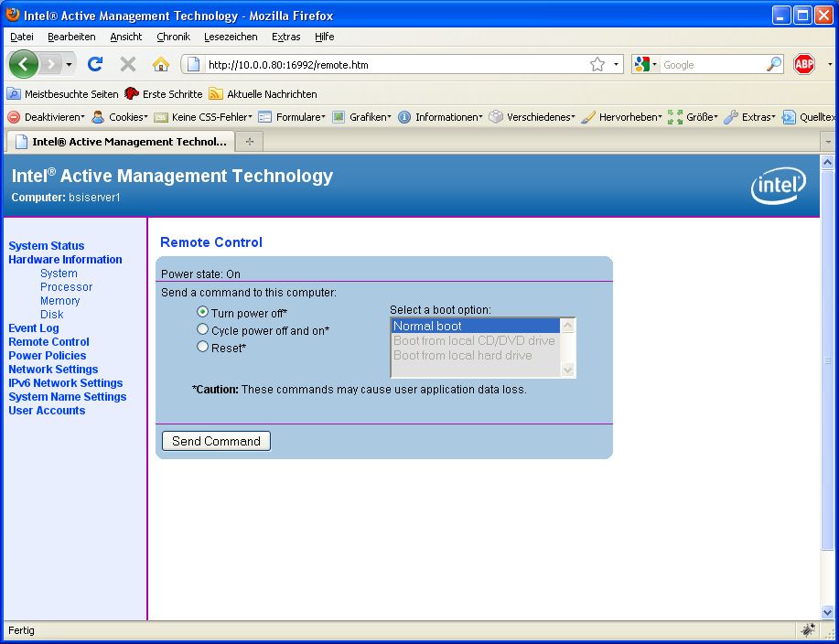Open the Extras menu in menu bar

pyautogui.click(x=285, y=37)
